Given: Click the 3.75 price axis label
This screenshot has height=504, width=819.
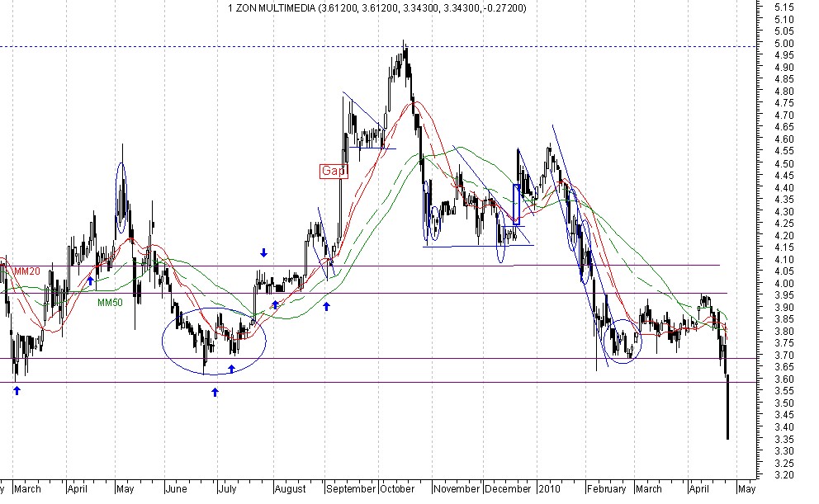Looking at the screenshot, I should (x=785, y=343).
